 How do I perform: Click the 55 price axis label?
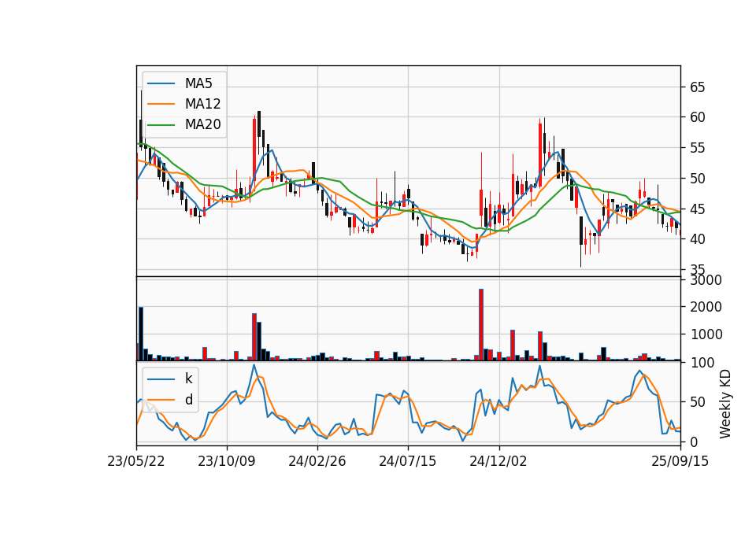click(697, 148)
